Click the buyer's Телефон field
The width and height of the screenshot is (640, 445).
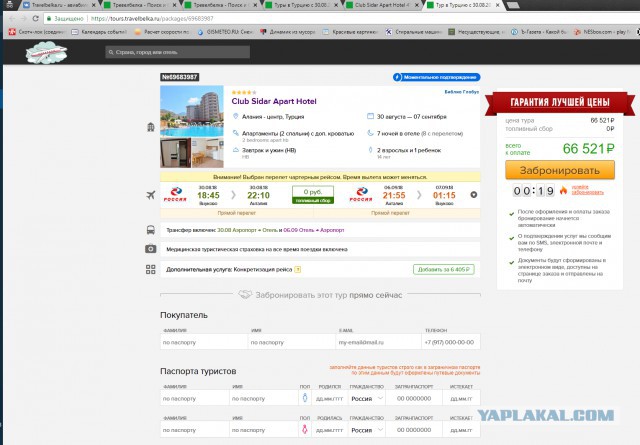(x=451, y=342)
